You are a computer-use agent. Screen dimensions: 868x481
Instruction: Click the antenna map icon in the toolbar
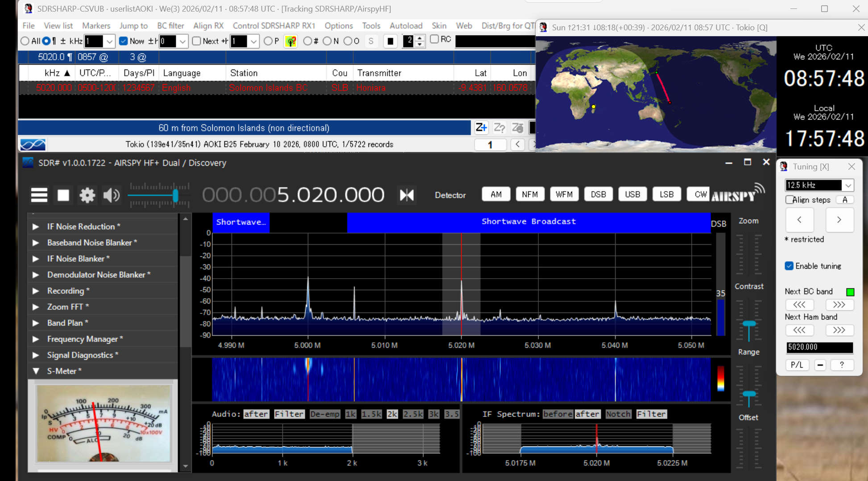pyautogui.click(x=291, y=41)
